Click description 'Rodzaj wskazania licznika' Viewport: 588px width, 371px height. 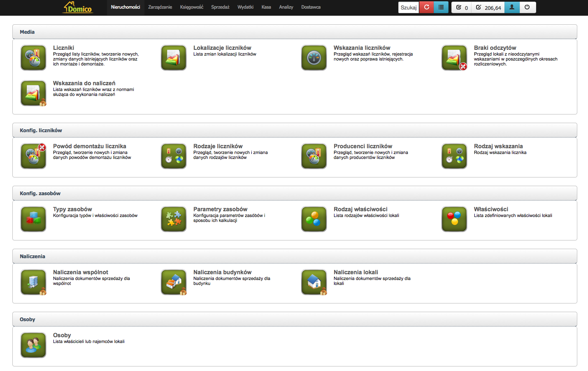click(500, 152)
